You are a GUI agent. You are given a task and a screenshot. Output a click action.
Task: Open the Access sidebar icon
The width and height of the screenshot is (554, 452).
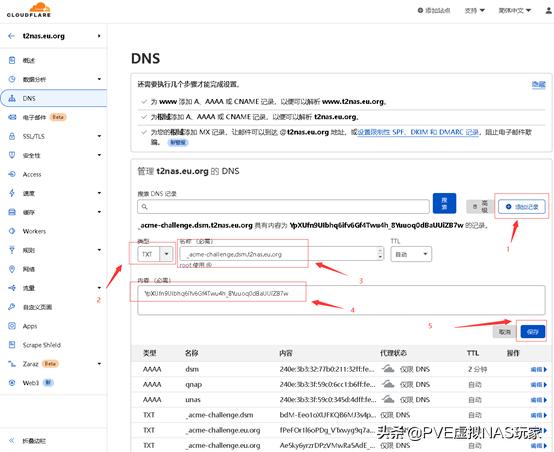coord(12,174)
